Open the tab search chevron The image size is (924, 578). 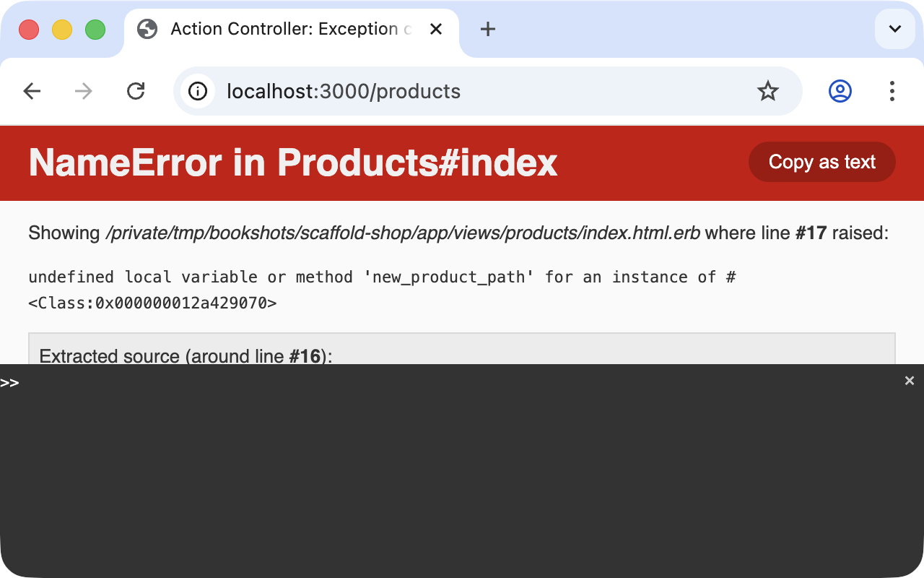click(894, 29)
